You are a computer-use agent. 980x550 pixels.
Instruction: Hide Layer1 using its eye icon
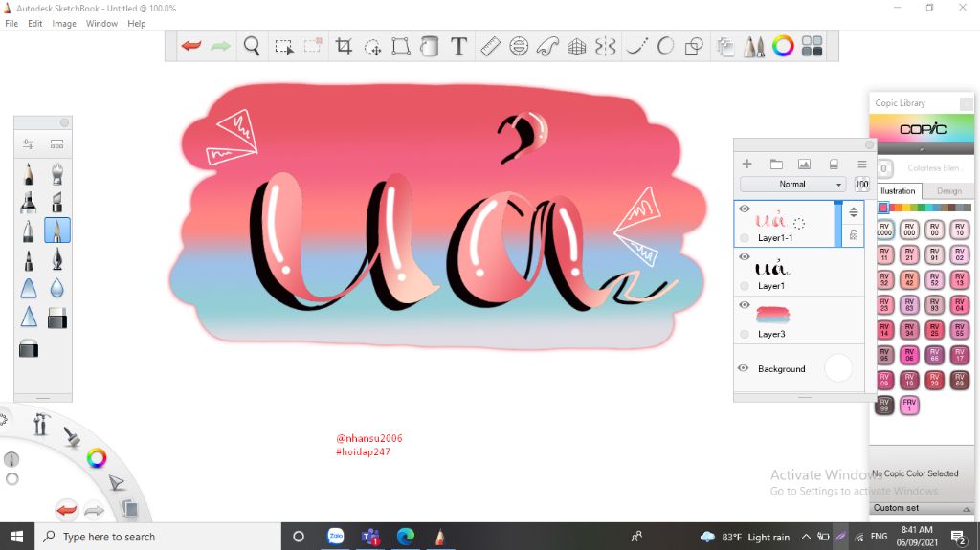click(744, 257)
